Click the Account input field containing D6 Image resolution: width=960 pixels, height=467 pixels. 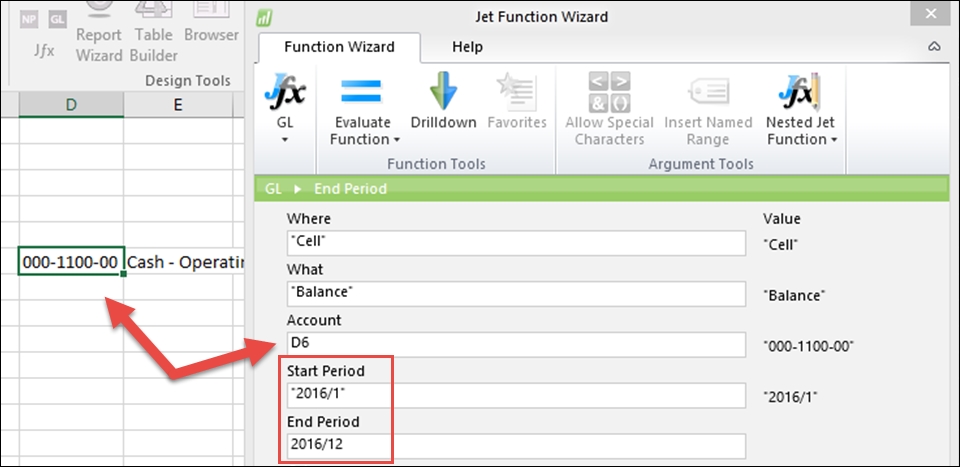516,345
